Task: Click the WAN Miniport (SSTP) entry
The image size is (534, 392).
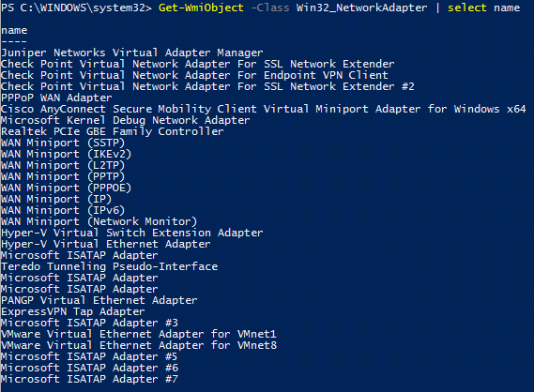Action: tap(63, 143)
